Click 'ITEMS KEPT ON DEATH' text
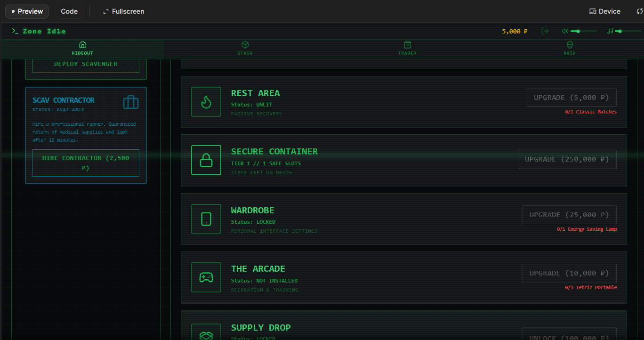Image resolution: width=644 pixels, height=340 pixels. click(261, 173)
